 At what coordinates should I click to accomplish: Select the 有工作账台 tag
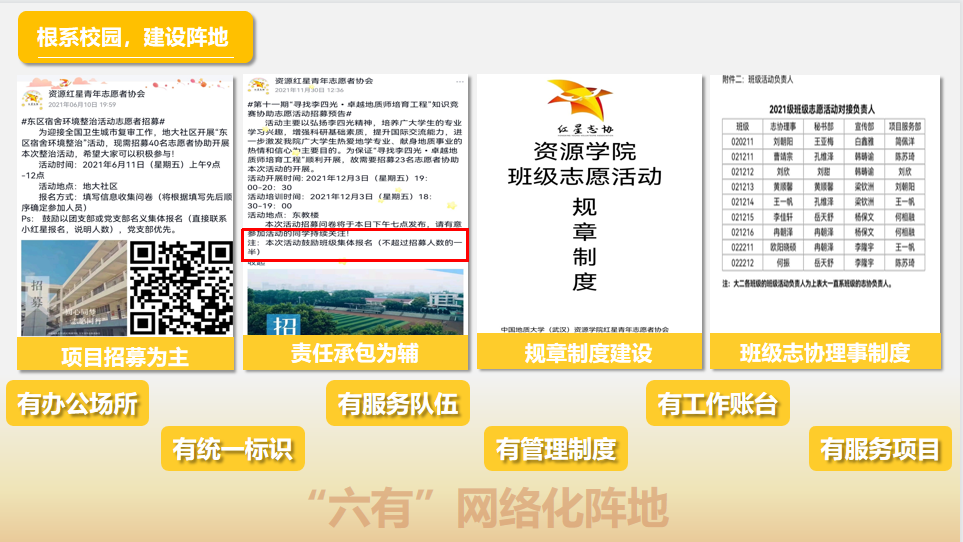pyautogui.click(x=716, y=404)
